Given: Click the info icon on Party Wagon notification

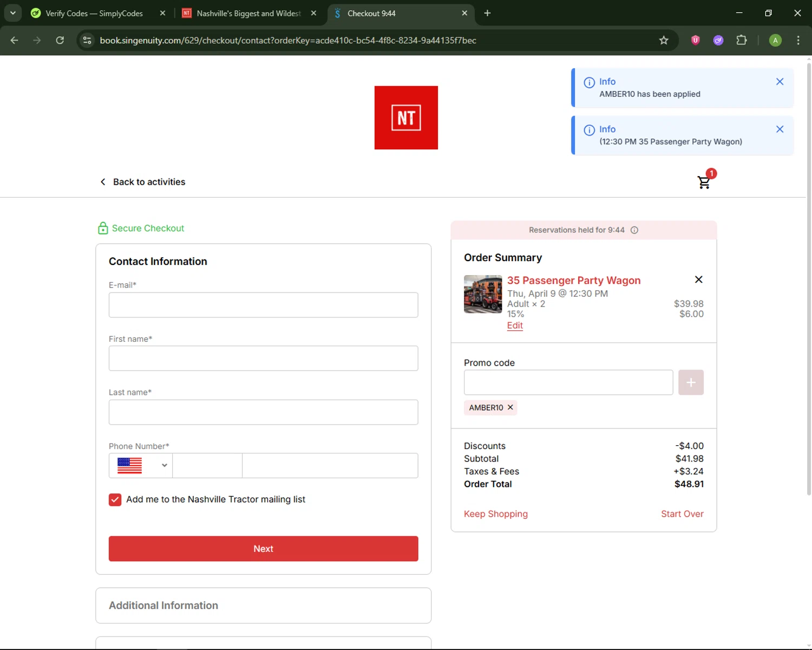Looking at the screenshot, I should (589, 130).
